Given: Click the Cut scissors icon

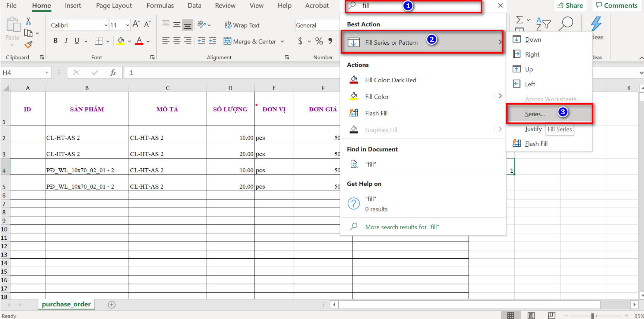Looking at the screenshot, I should 28,21.
